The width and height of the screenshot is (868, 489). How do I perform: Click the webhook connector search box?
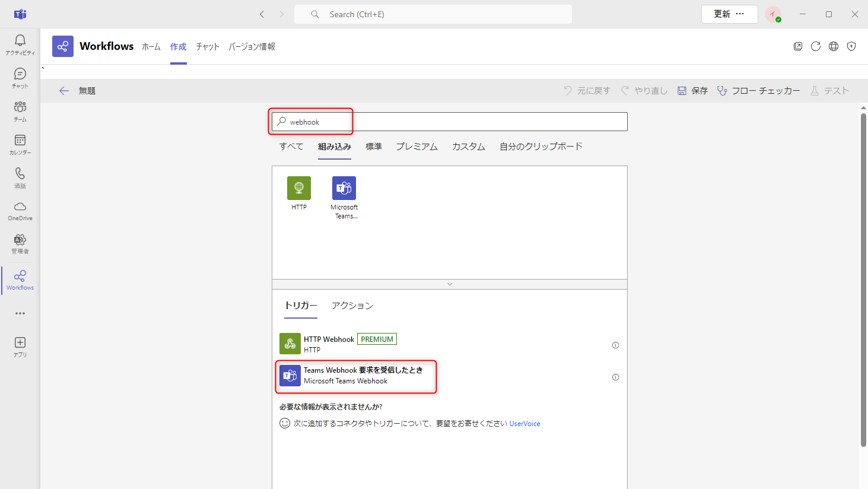[x=450, y=122]
